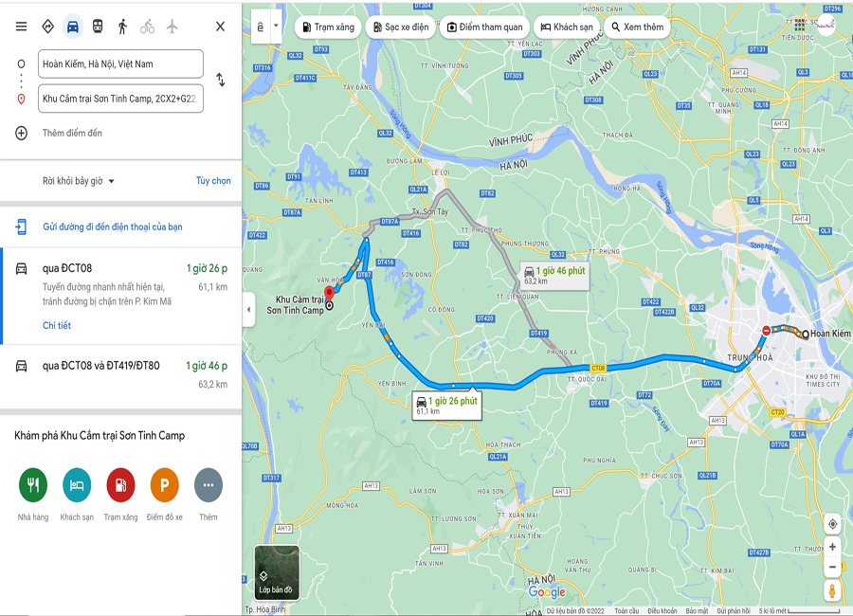Choose best travel mode option
Screen dimensions: 853x616
pyautogui.click(x=48, y=27)
